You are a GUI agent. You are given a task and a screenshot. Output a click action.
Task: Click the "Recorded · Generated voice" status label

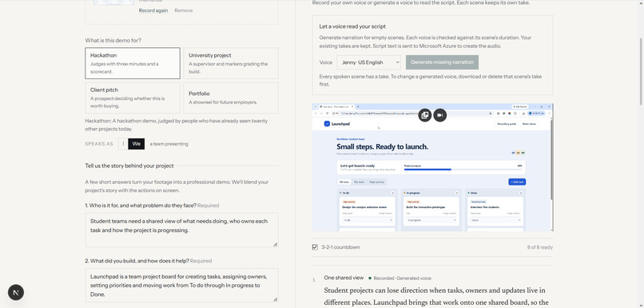click(x=400, y=278)
